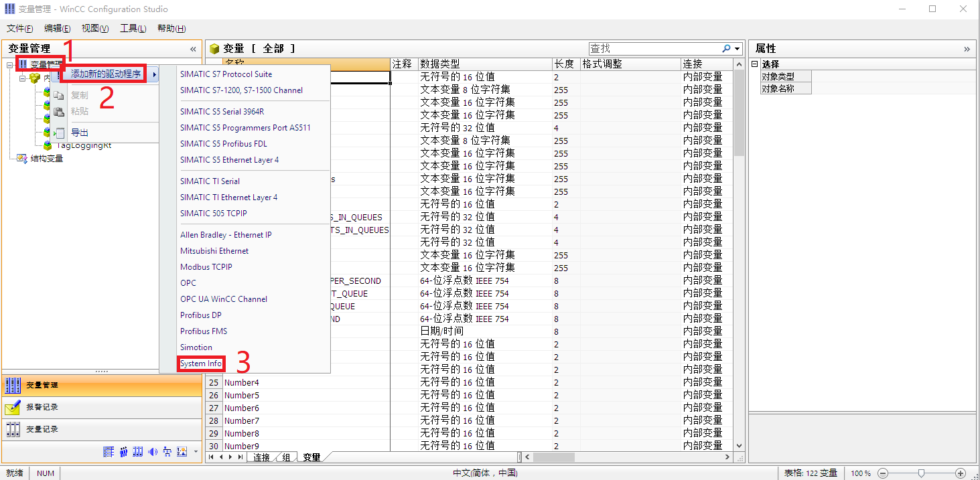Choose Profibus DP driver
This screenshot has height=480, width=980.
coord(201,315)
